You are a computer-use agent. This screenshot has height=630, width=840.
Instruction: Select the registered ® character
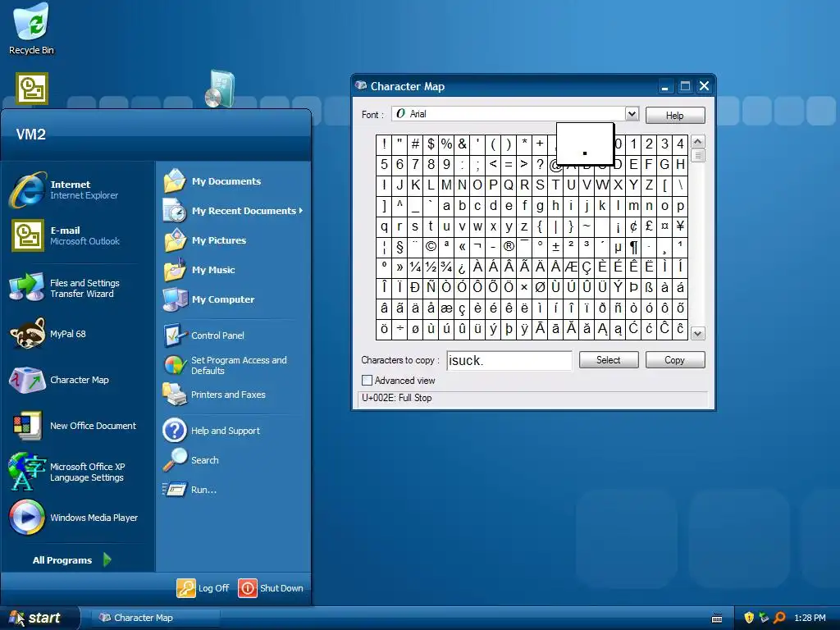(509, 246)
